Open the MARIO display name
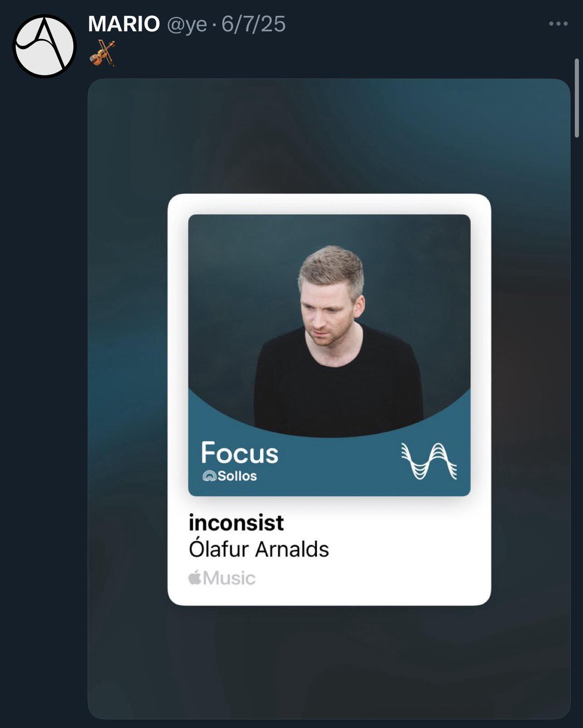583x728 pixels. point(124,24)
